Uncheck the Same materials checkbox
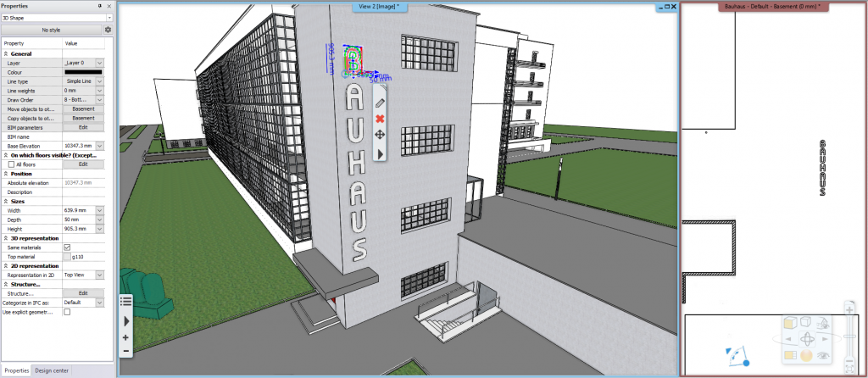The width and height of the screenshot is (868, 378). point(67,247)
